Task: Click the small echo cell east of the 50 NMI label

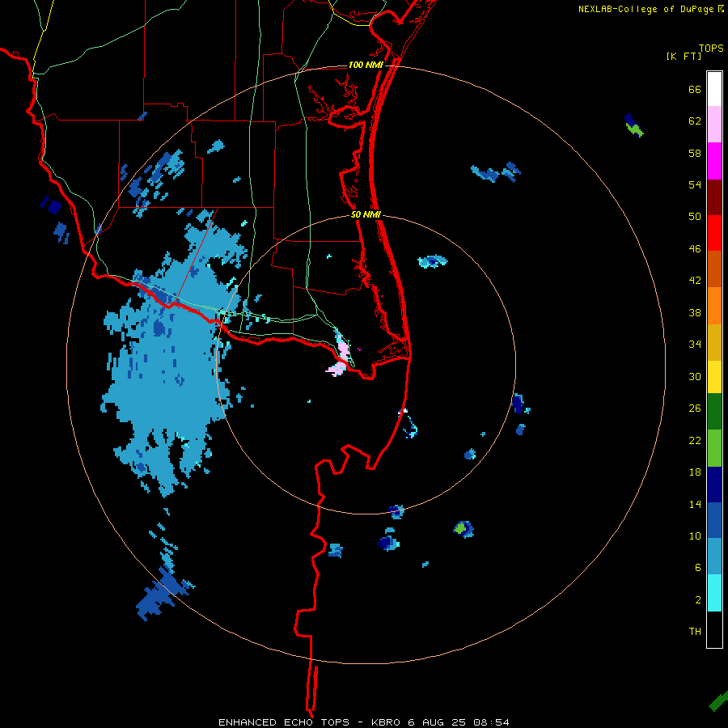Action: point(432,261)
